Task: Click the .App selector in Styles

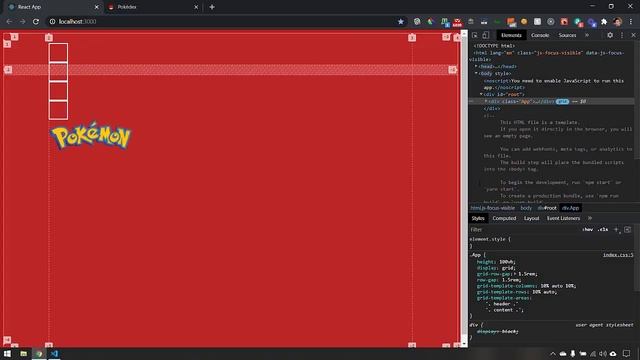Action: click(x=476, y=255)
